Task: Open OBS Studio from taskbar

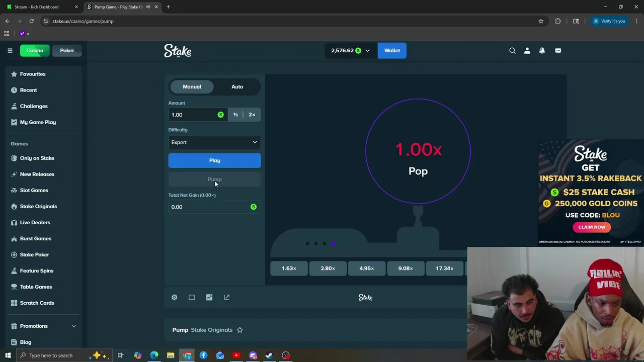Action: click(286, 355)
